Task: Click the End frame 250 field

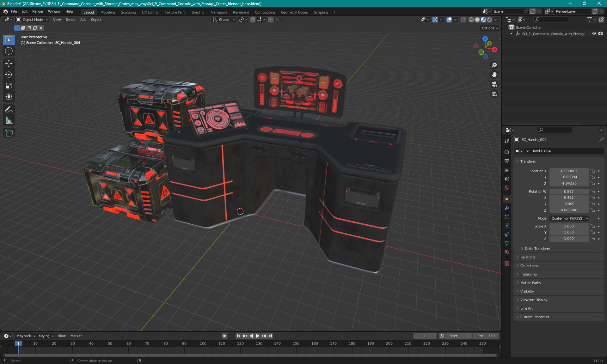Action: 486,336
